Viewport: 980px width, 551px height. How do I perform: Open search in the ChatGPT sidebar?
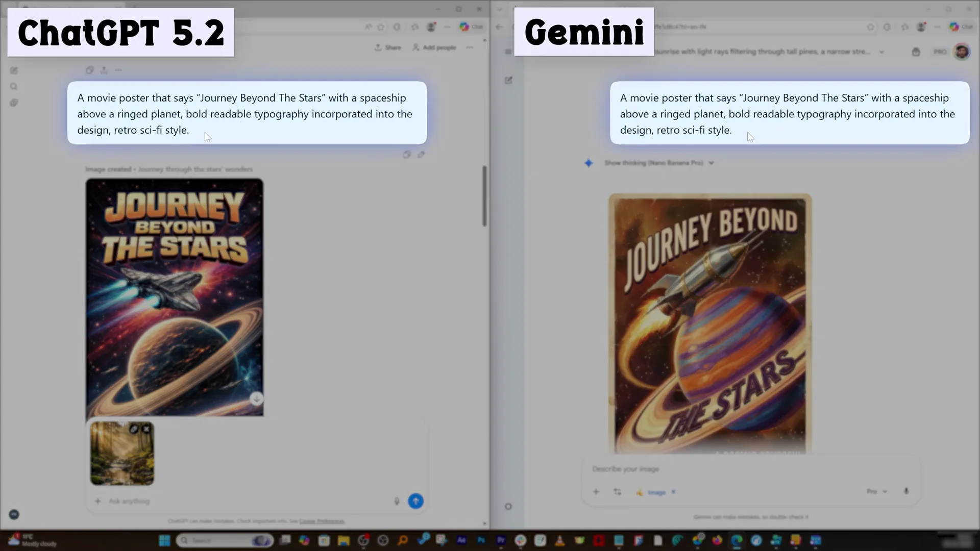14,86
